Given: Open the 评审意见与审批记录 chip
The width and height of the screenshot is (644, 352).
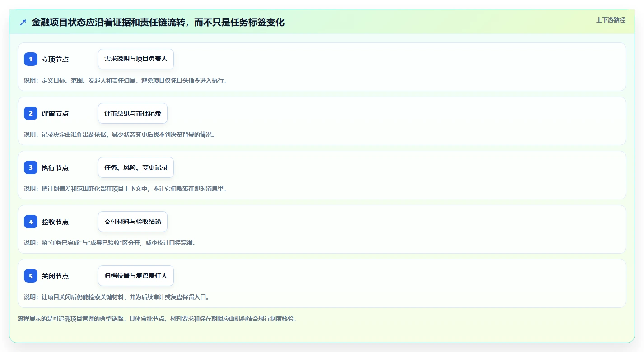Looking at the screenshot, I should click(x=133, y=113).
